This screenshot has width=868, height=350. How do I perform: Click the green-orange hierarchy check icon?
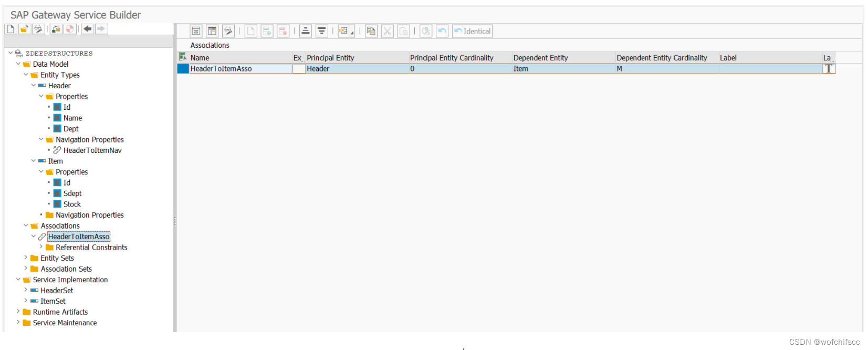coord(56,29)
